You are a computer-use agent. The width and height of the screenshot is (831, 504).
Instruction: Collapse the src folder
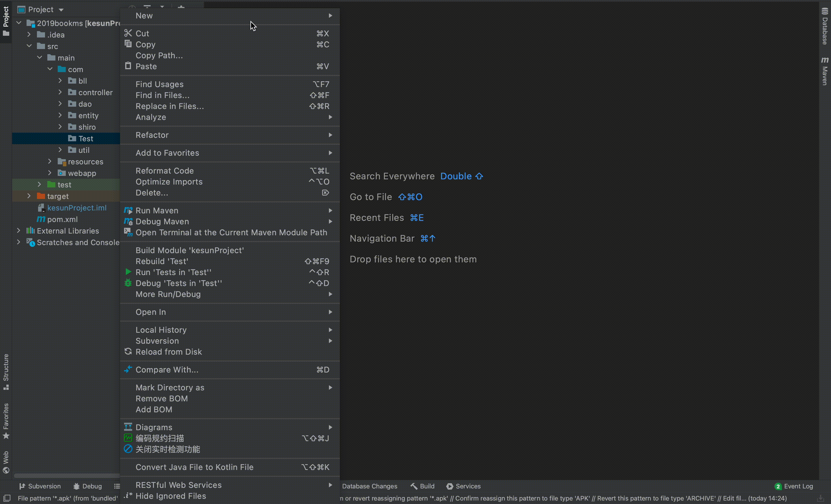pos(29,46)
